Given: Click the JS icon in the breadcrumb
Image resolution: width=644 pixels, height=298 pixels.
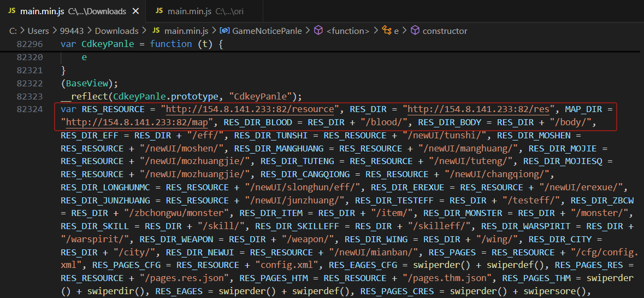Looking at the screenshot, I should (x=156, y=31).
